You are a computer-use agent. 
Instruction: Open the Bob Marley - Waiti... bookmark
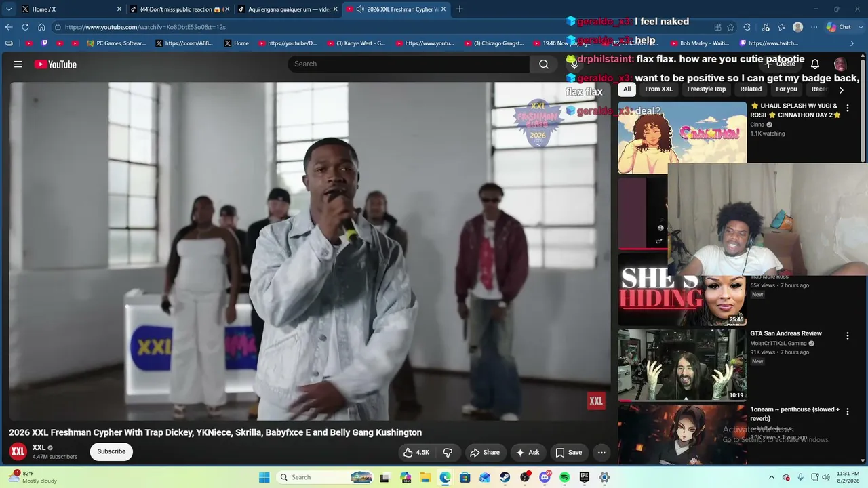point(699,43)
